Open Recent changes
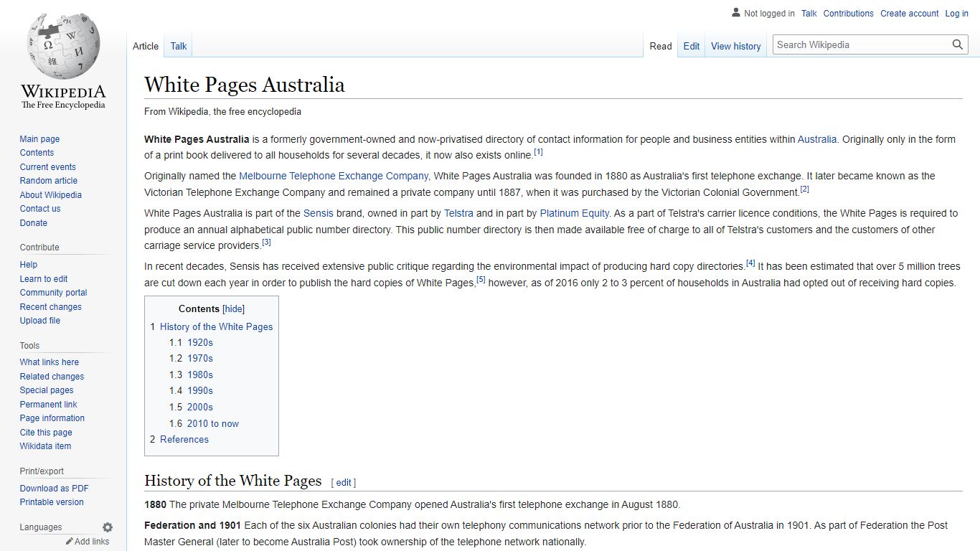980x551 pixels. pos(51,307)
